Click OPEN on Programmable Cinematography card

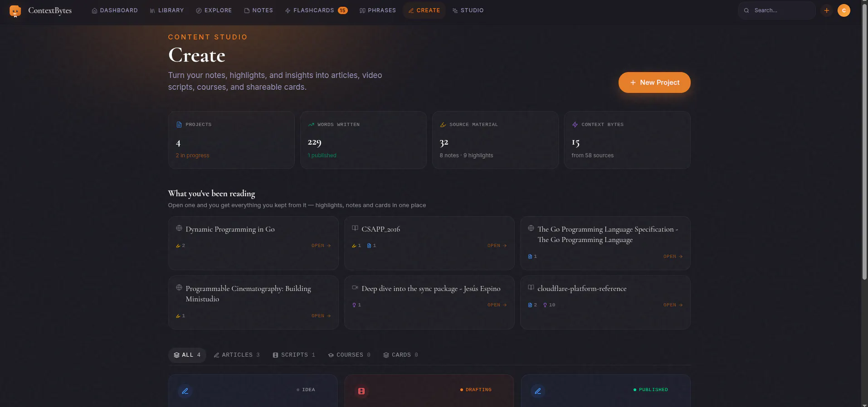pos(321,316)
